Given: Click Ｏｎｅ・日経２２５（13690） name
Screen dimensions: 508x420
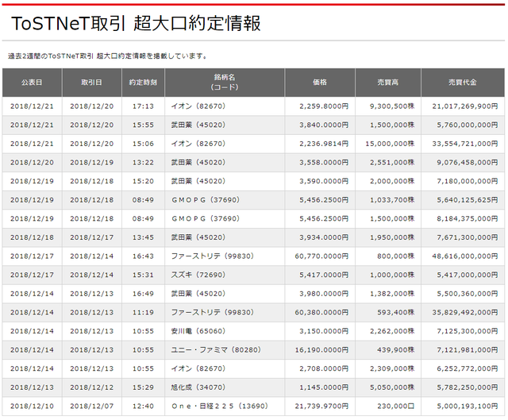Looking at the screenshot, I should [220, 406].
